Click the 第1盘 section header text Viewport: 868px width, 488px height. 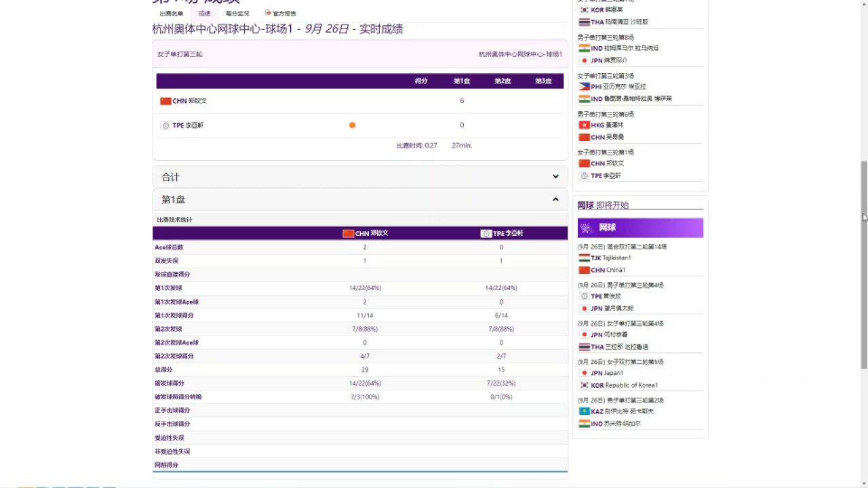point(173,199)
